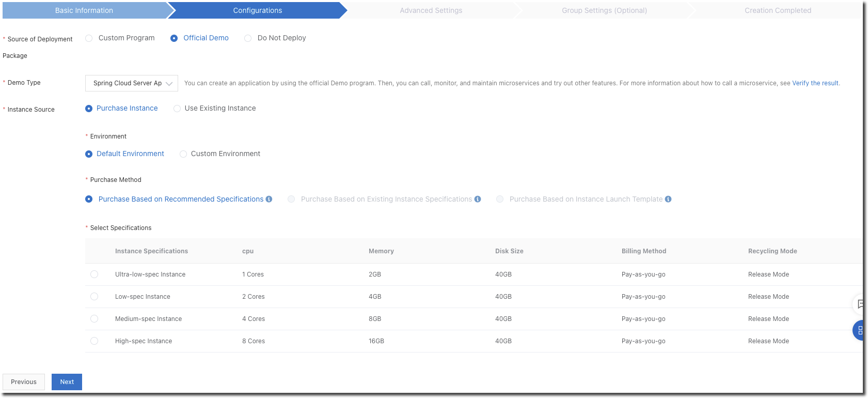This screenshot has width=868, height=398.
Task: Click 40GB disk size in High-spec row
Action: click(503, 341)
